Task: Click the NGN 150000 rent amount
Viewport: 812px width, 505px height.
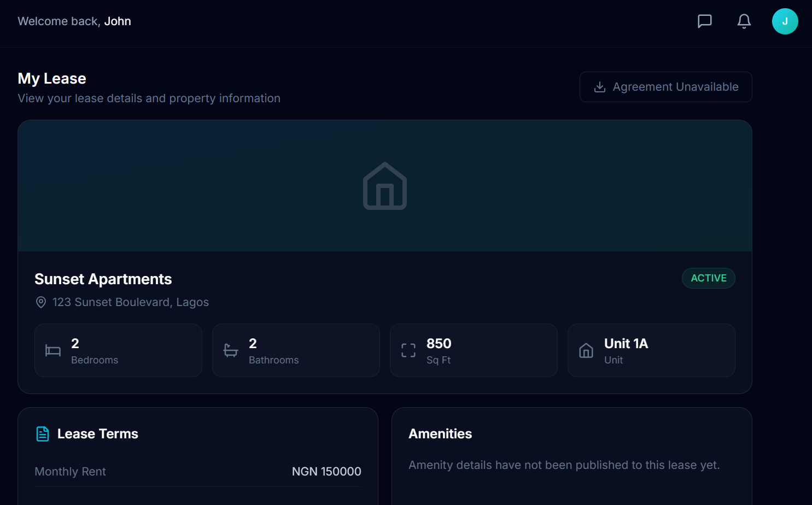Action: point(326,472)
